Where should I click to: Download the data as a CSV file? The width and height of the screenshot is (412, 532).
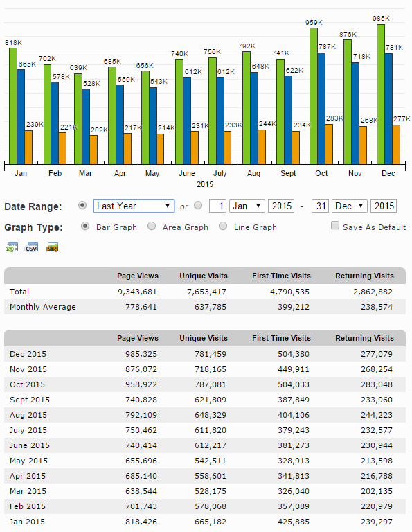click(32, 247)
